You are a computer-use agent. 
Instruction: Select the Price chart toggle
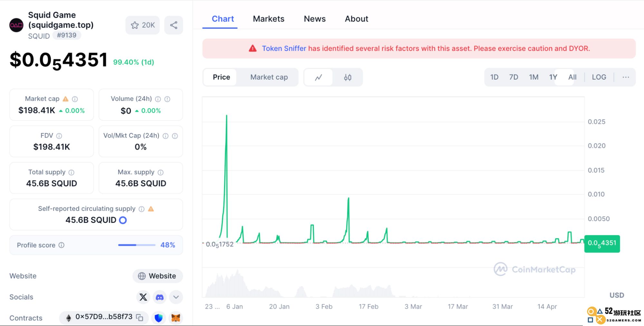pos(221,77)
